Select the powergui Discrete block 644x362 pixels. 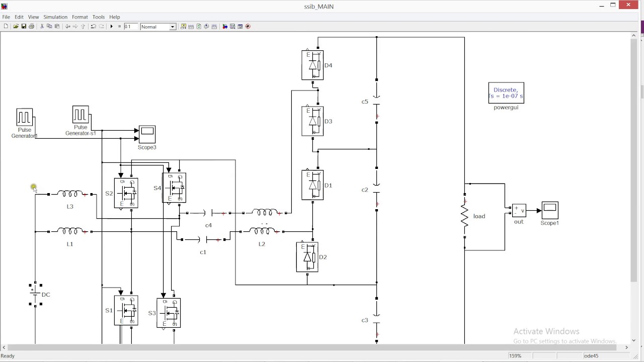tap(506, 93)
